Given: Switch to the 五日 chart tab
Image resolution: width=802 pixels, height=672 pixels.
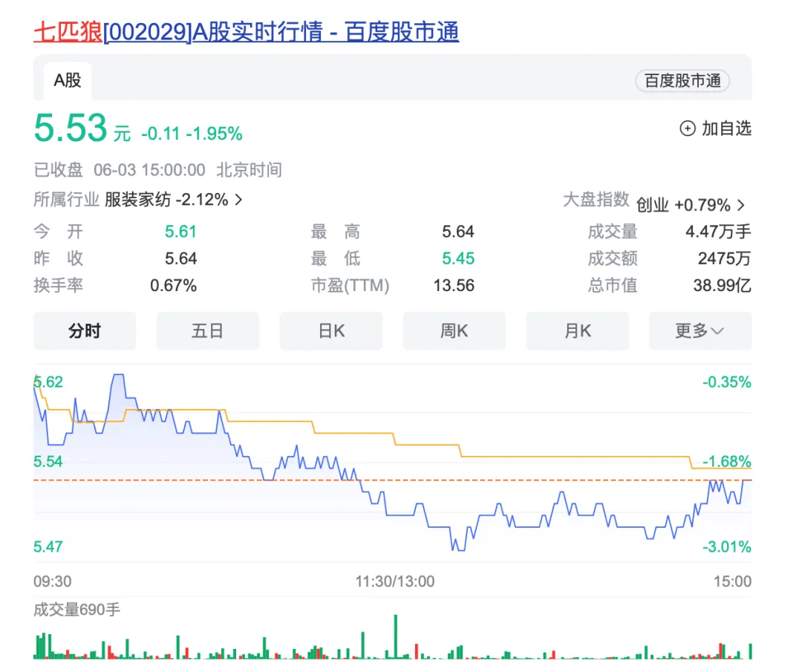Looking at the screenshot, I should [207, 331].
